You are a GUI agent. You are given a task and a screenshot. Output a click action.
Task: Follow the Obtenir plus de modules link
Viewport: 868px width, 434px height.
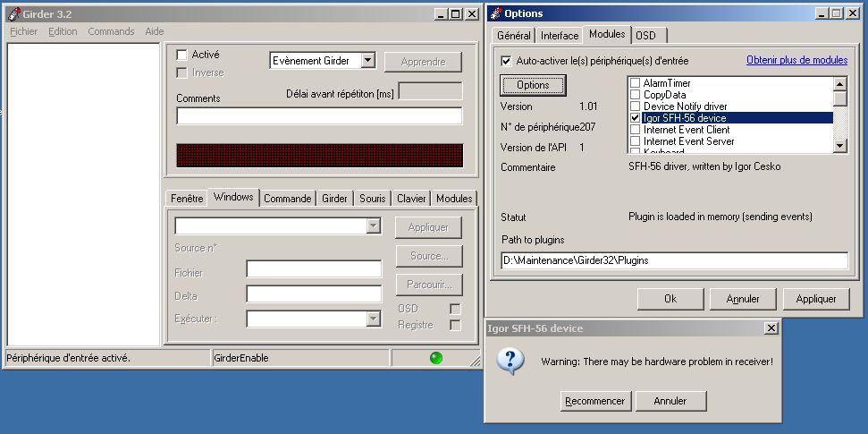click(x=796, y=60)
